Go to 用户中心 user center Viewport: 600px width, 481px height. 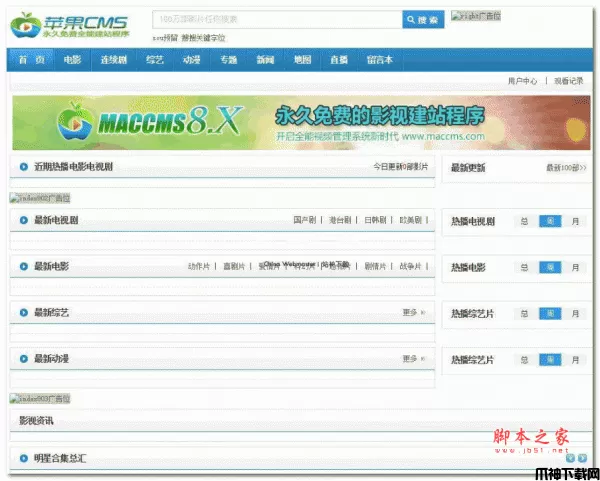point(522,81)
